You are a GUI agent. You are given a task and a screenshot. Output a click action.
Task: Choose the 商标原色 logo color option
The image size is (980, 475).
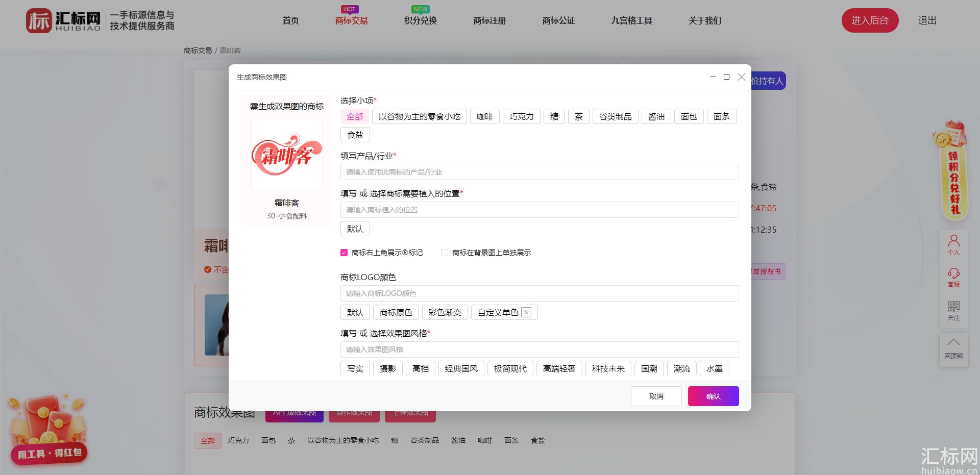tap(396, 312)
